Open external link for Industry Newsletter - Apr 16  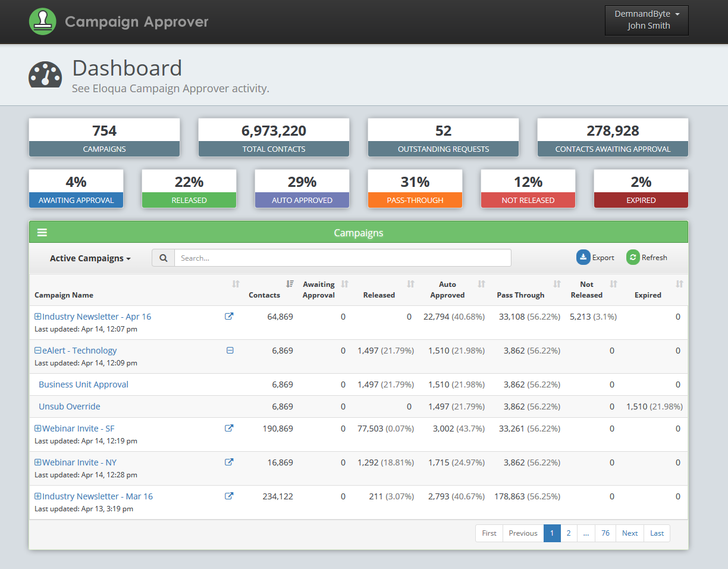click(229, 316)
